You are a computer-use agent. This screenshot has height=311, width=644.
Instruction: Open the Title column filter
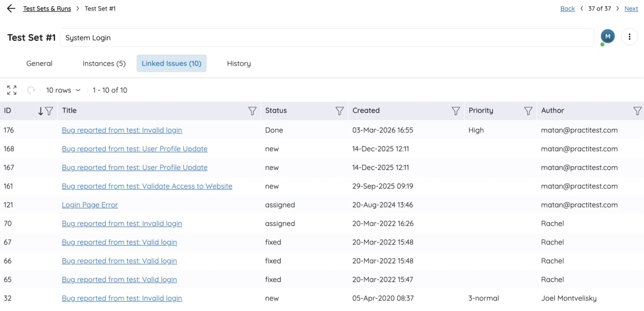tap(252, 111)
